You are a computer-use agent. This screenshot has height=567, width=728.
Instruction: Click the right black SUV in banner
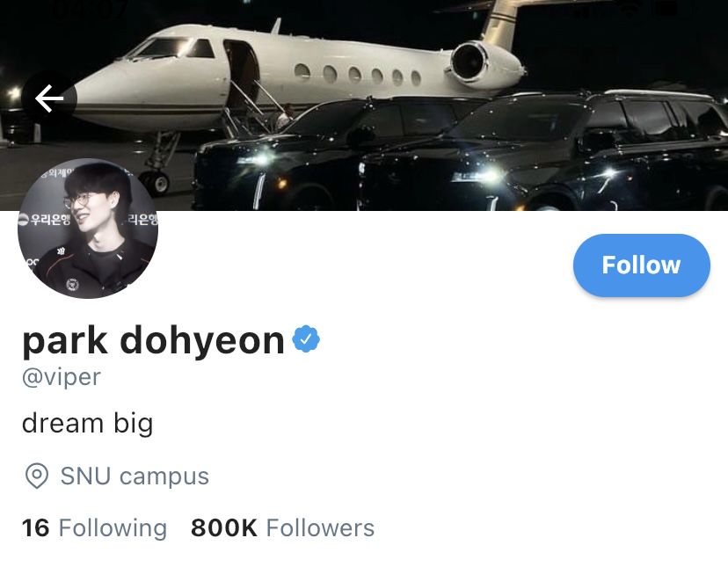pyautogui.click(x=543, y=152)
